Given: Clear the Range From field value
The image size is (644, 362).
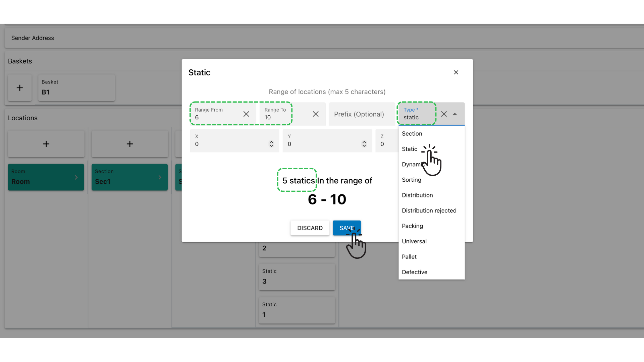Looking at the screenshot, I should (x=247, y=114).
